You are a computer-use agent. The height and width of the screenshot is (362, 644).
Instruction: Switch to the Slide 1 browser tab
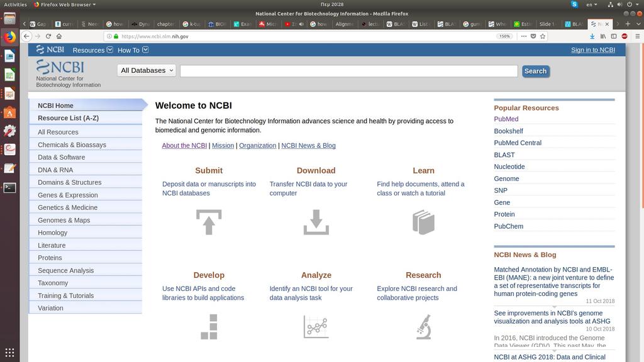(547, 24)
